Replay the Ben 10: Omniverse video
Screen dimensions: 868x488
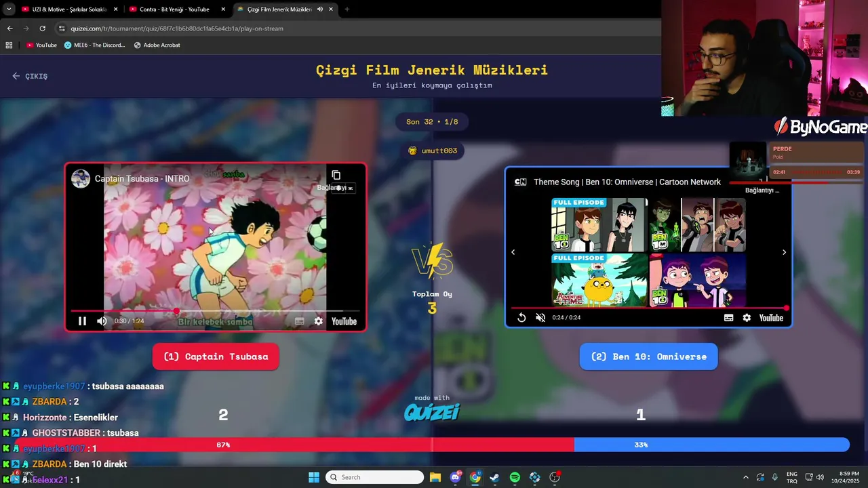[521, 317]
